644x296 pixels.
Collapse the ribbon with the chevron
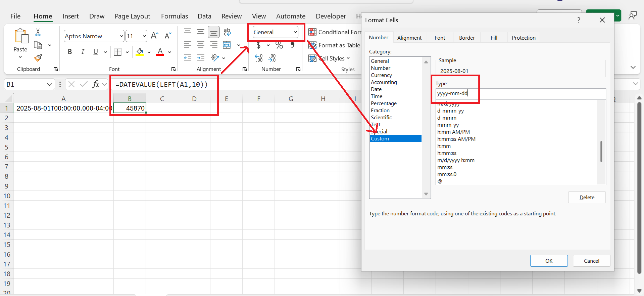(x=633, y=67)
